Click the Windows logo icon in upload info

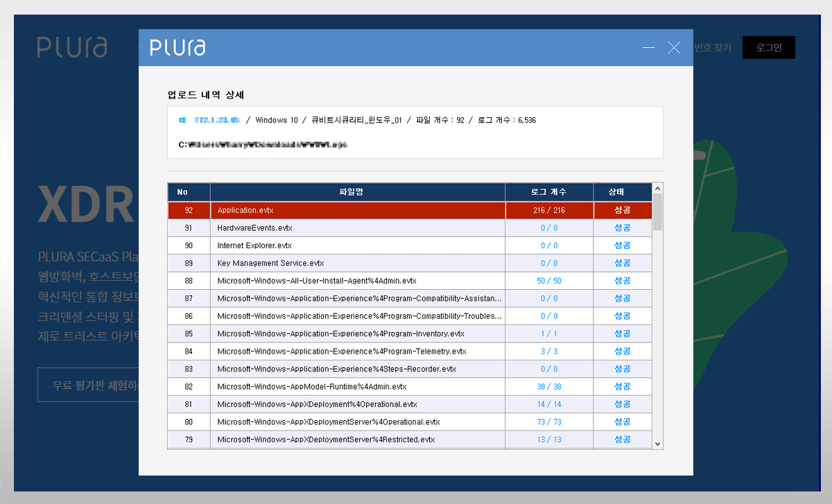tap(182, 120)
